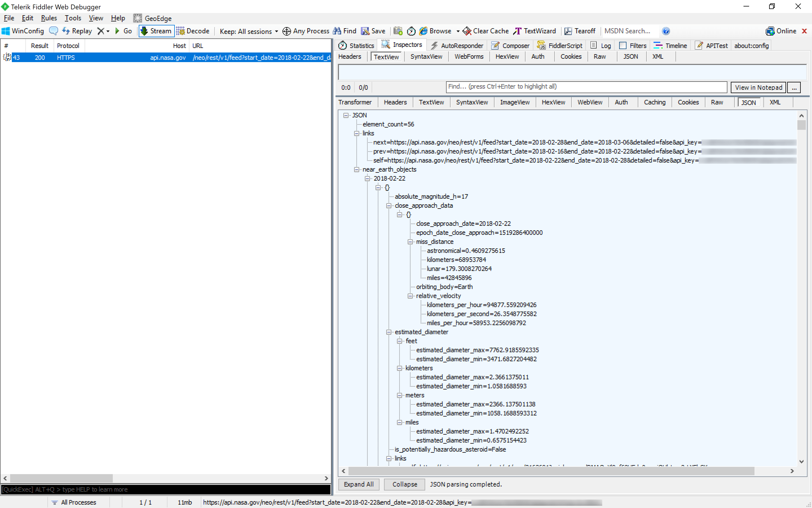Open the Rules menu
The image size is (812, 508).
[x=49, y=18]
